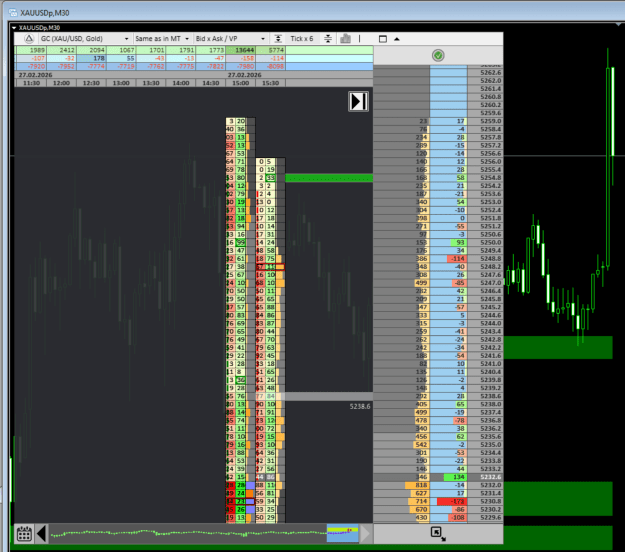Click the volume cell showing 5774
625x552 pixels.
point(270,50)
